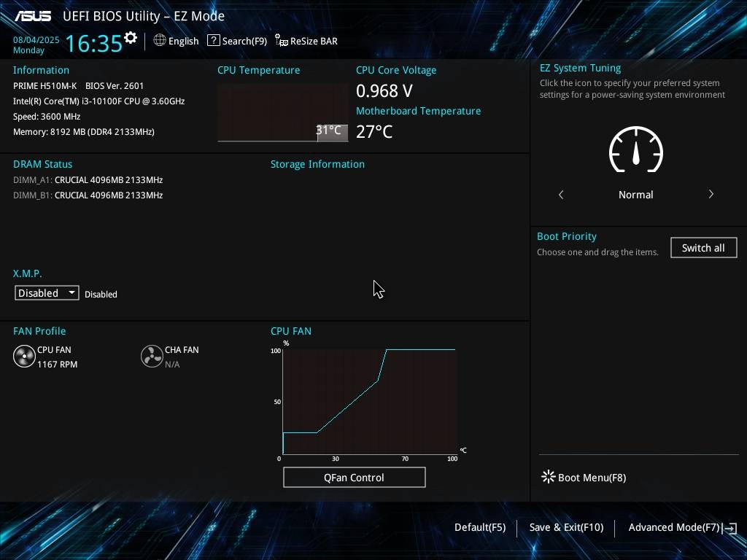Open Search(F9)
Screen dimensions: 747x560
[x=244, y=41]
